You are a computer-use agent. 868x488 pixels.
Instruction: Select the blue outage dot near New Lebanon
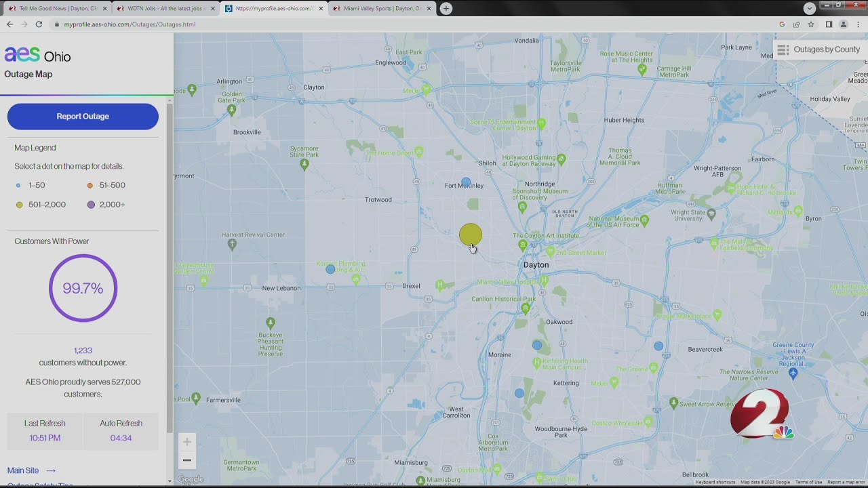tap(330, 269)
